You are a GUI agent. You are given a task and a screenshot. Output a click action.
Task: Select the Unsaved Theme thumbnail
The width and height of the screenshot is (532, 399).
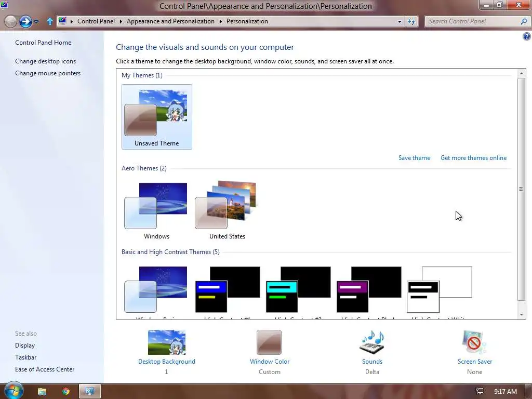click(157, 117)
